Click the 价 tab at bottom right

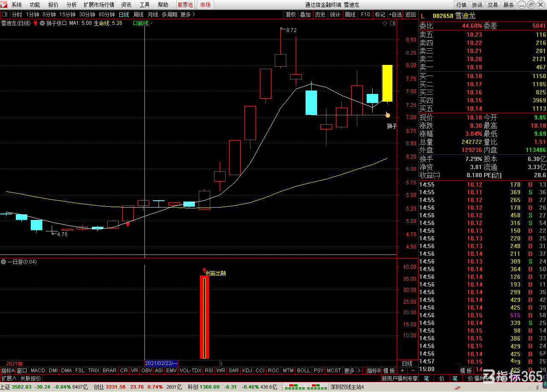click(441, 378)
